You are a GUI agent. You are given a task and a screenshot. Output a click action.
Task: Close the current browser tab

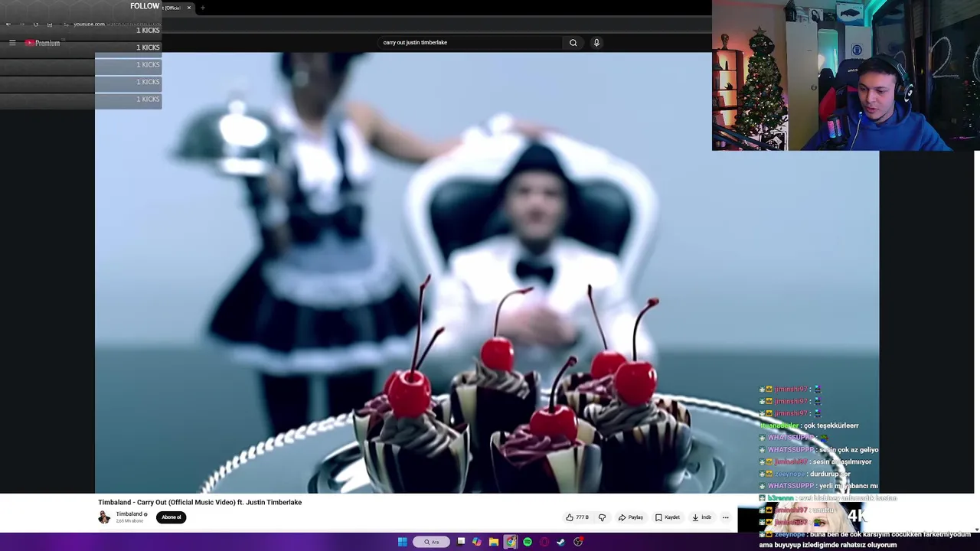[x=189, y=8]
